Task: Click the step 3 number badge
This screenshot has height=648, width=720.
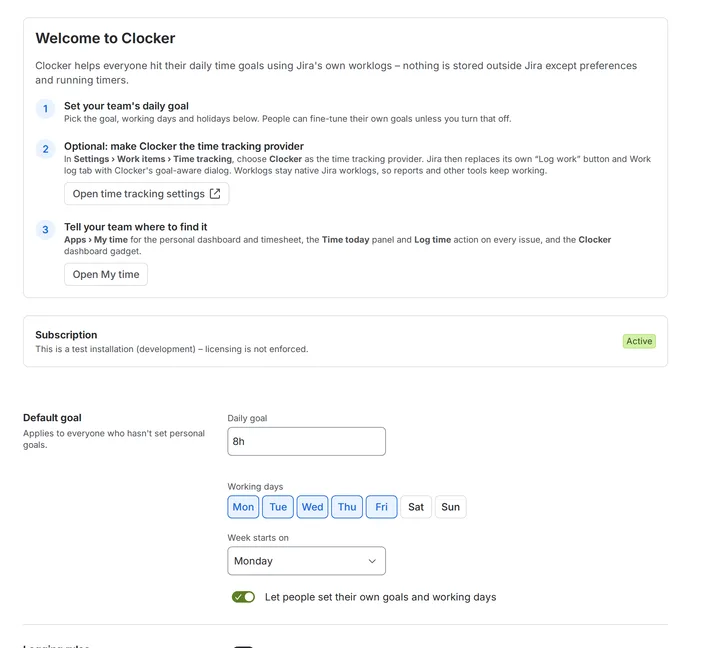Action: (x=45, y=230)
